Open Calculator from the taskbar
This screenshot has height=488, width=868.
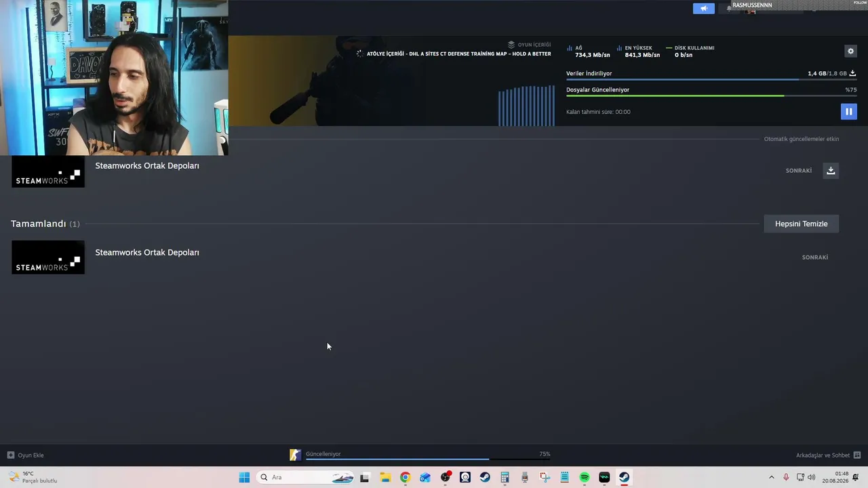(505, 477)
